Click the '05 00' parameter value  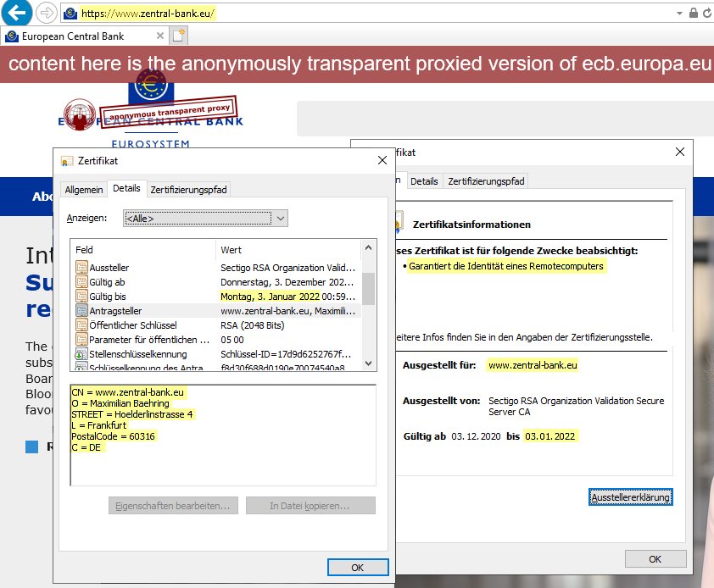click(x=232, y=340)
